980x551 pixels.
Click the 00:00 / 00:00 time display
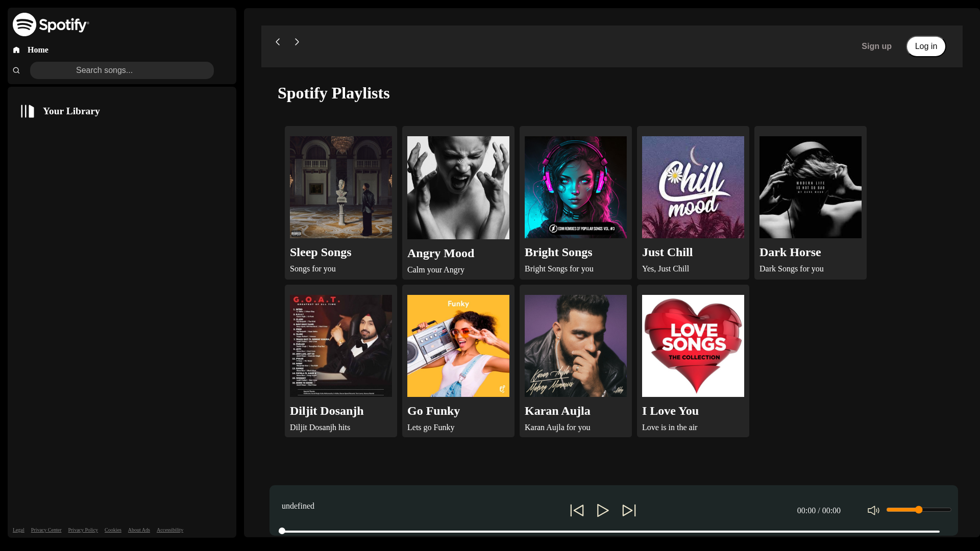[819, 511]
